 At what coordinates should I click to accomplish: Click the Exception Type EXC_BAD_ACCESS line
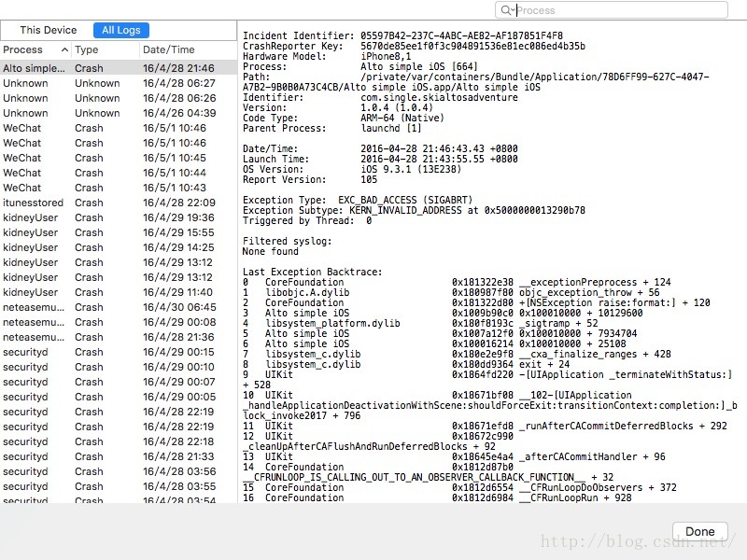point(358,200)
